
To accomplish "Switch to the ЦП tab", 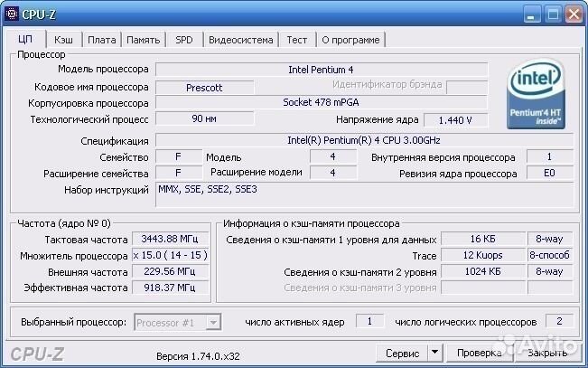I will [25, 39].
